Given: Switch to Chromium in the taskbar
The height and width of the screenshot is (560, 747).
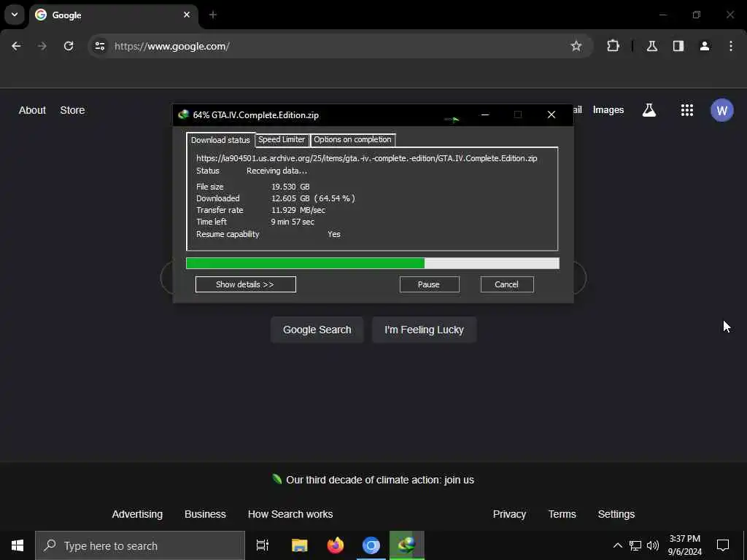Looking at the screenshot, I should [x=371, y=545].
